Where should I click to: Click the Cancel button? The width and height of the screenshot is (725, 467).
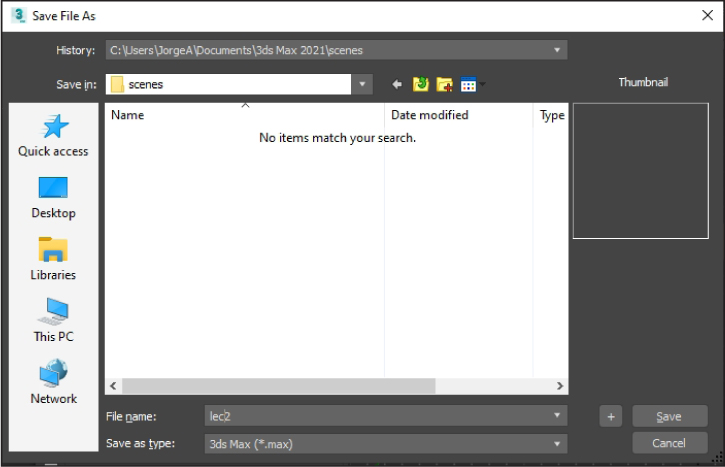click(x=669, y=443)
